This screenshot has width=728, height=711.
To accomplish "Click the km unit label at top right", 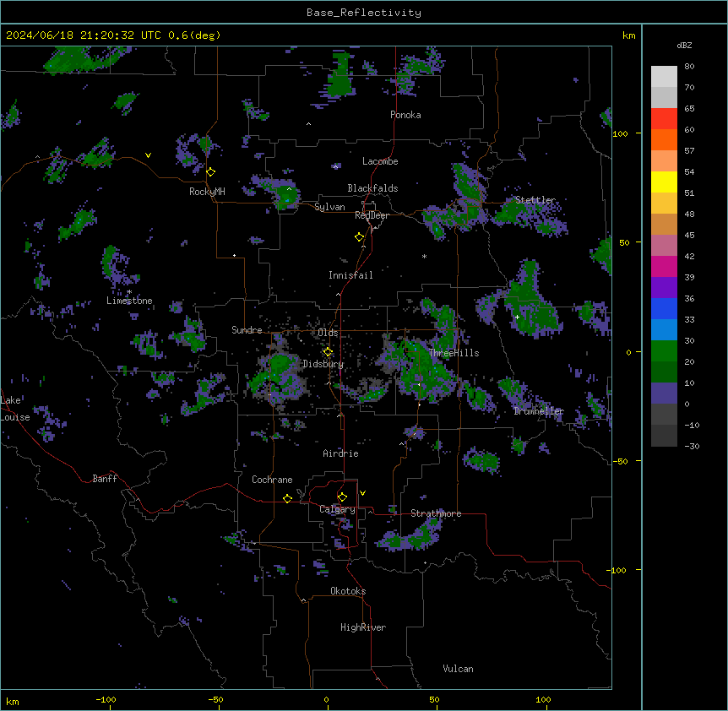I will pyautogui.click(x=629, y=35).
